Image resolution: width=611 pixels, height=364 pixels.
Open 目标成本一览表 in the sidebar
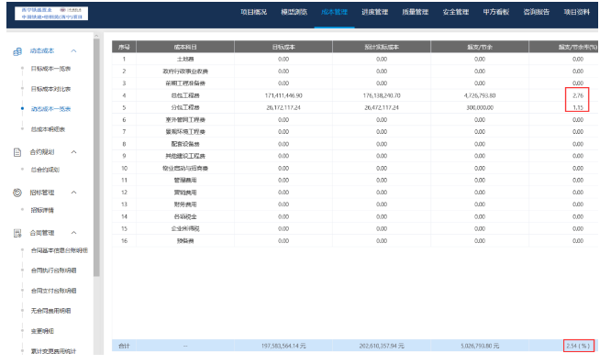coord(50,69)
